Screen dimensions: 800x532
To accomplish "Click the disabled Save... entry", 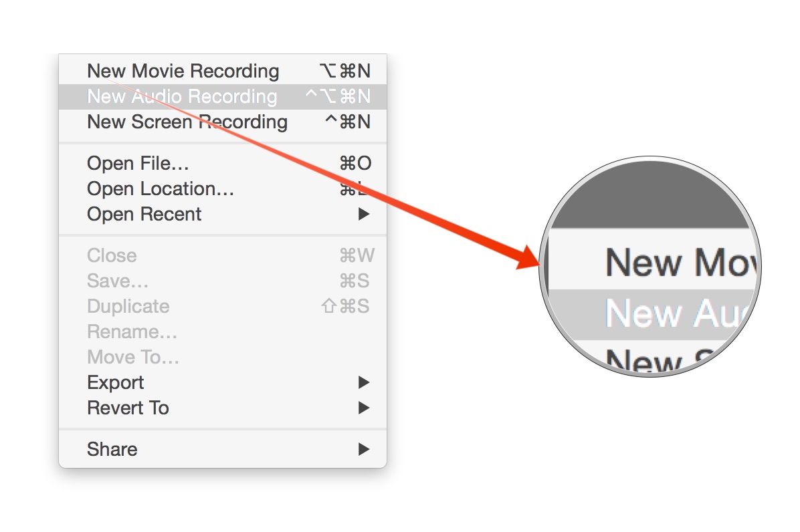I will (118, 281).
